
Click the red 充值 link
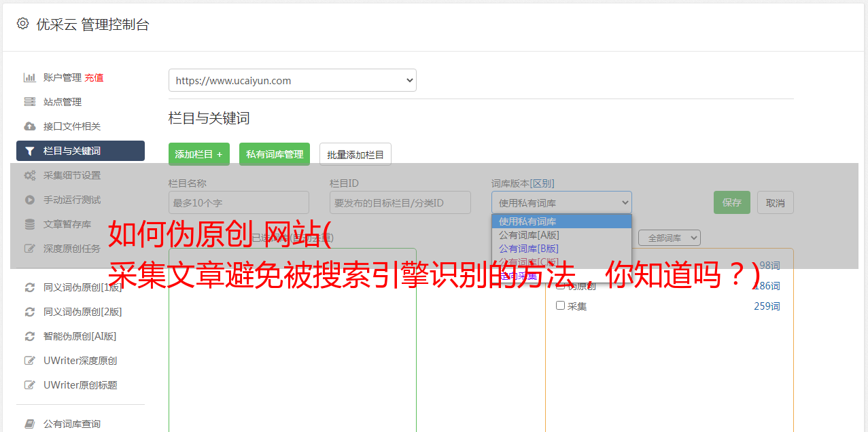(94, 77)
